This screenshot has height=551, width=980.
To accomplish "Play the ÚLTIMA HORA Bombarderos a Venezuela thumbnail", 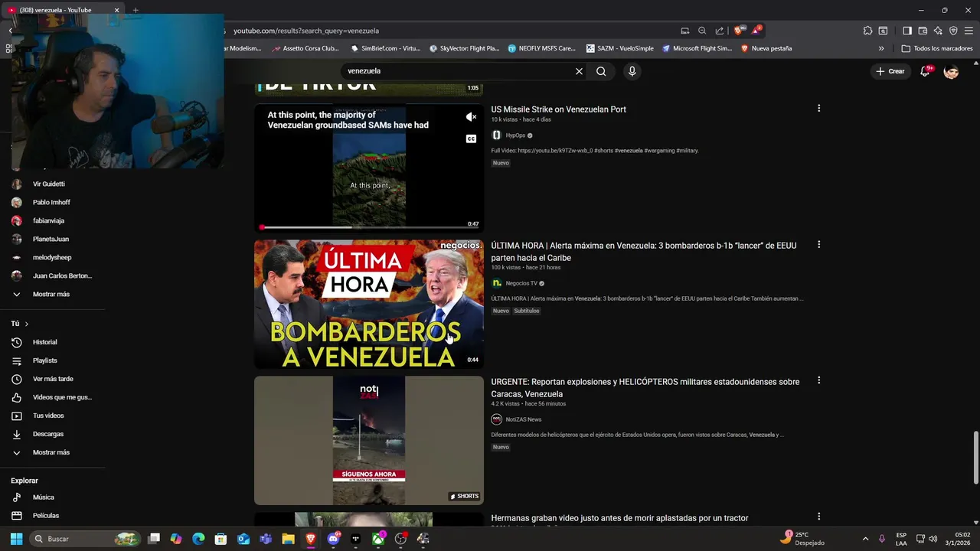I will tap(369, 305).
